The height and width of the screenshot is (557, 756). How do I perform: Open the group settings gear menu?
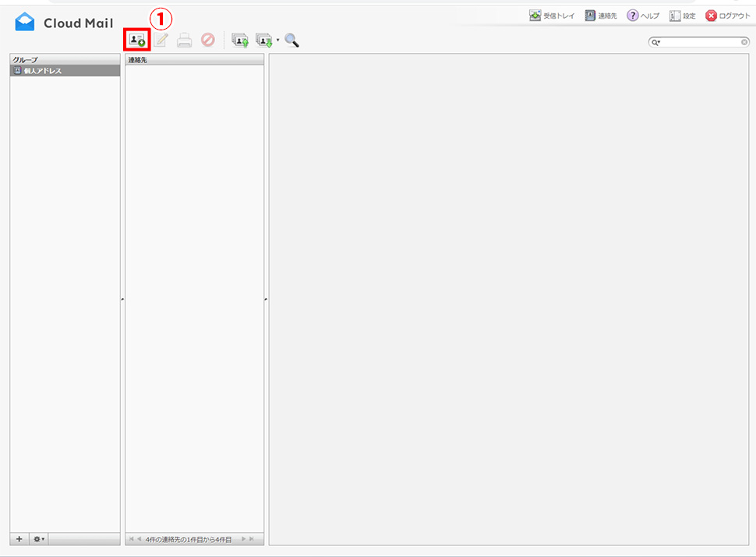click(38, 539)
